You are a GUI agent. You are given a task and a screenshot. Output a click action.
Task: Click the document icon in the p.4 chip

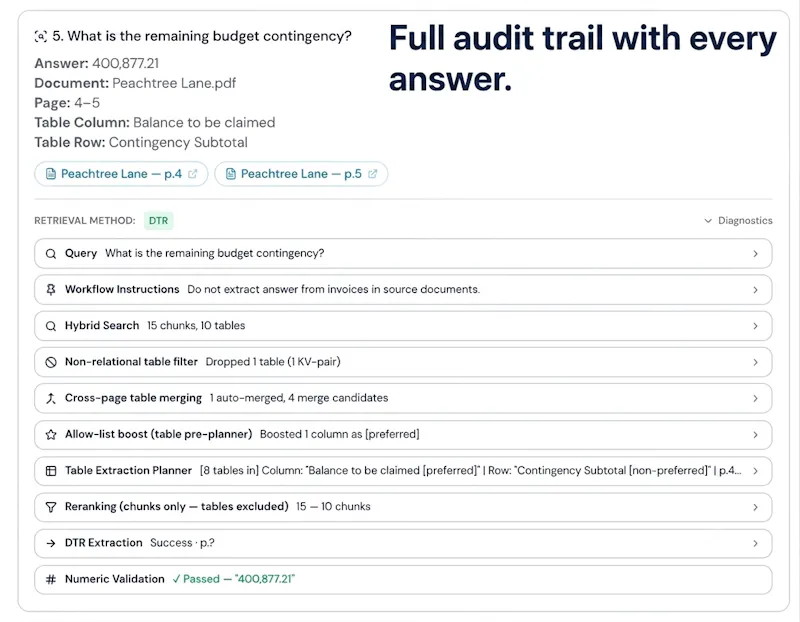click(51, 174)
